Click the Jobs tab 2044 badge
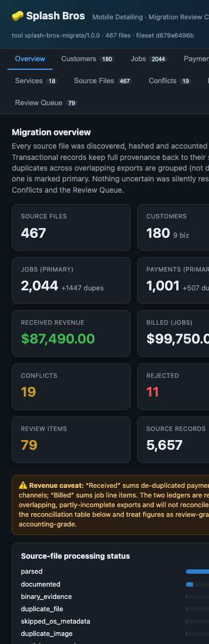This screenshot has height=644, width=209. coord(159,59)
